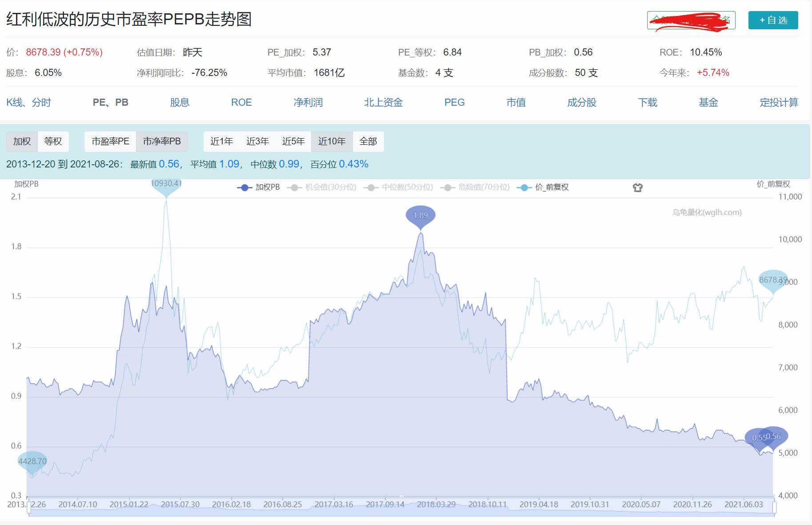Screen dimensions: 812x525
Task: Select the 市盈率PE valuation mode
Action: coord(110,141)
